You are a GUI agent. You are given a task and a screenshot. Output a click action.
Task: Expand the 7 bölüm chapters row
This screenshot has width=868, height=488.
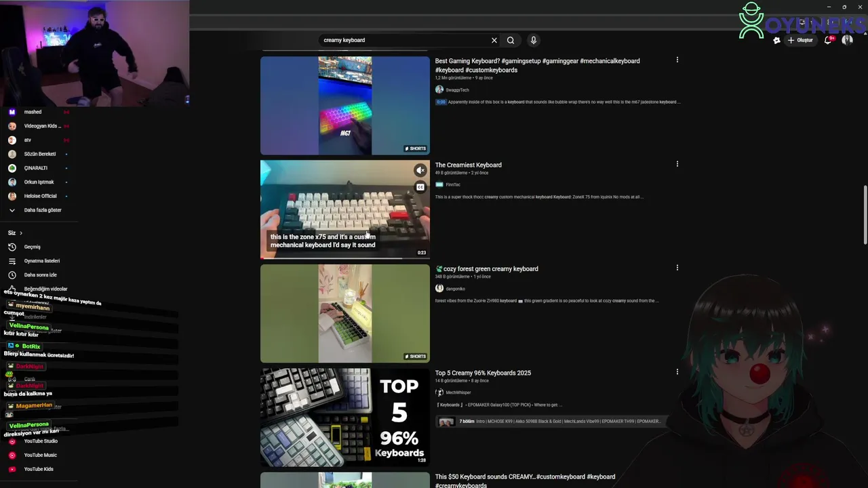[x=551, y=422]
